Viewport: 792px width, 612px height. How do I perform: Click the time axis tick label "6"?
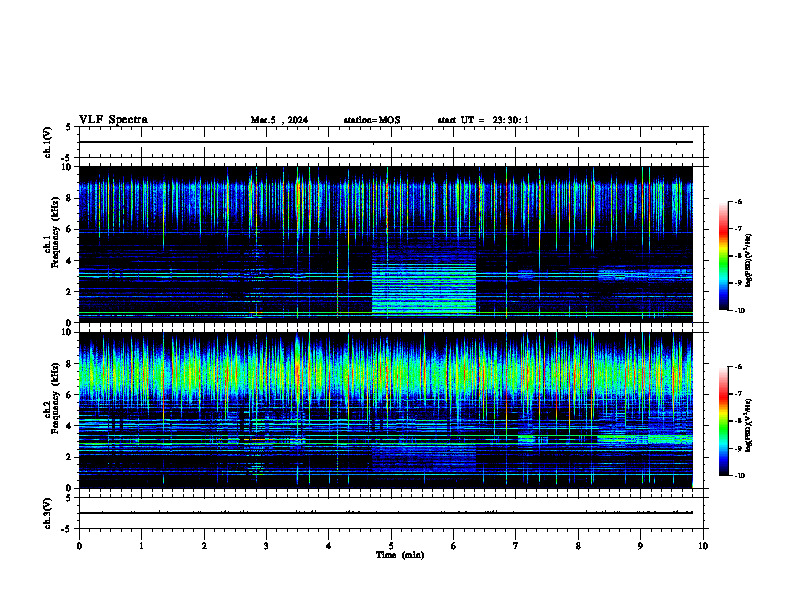[453, 546]
